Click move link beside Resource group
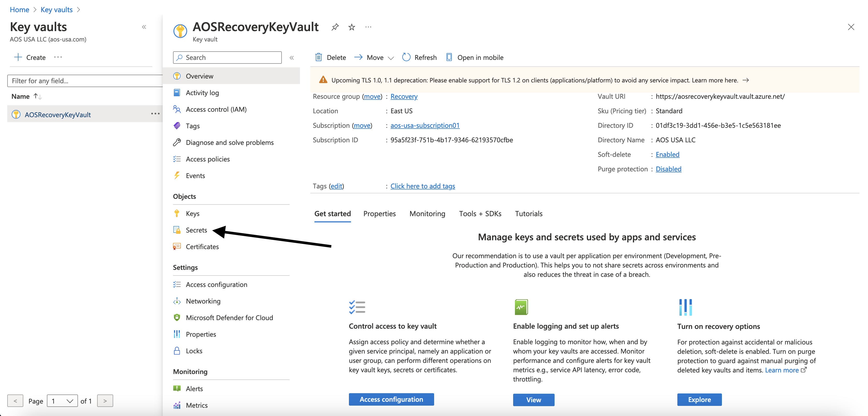Screen dimensions: 868x416 pyautogui.click(x=372, y=96)
